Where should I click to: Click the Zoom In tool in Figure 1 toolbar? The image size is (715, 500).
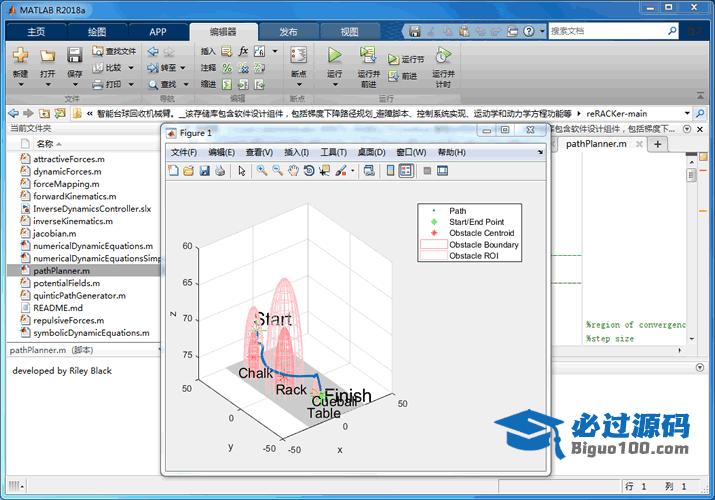pos(262,171)
